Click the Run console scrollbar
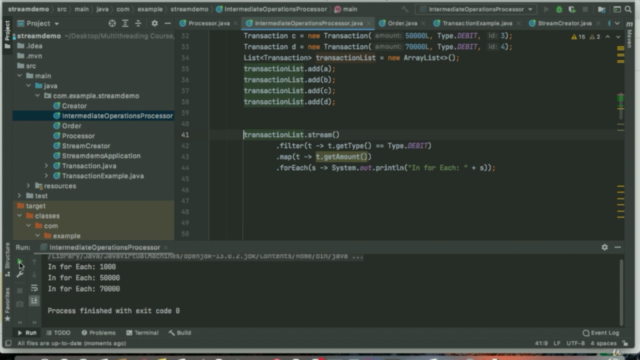Screen dimensions: 640x360 (621, 292)
